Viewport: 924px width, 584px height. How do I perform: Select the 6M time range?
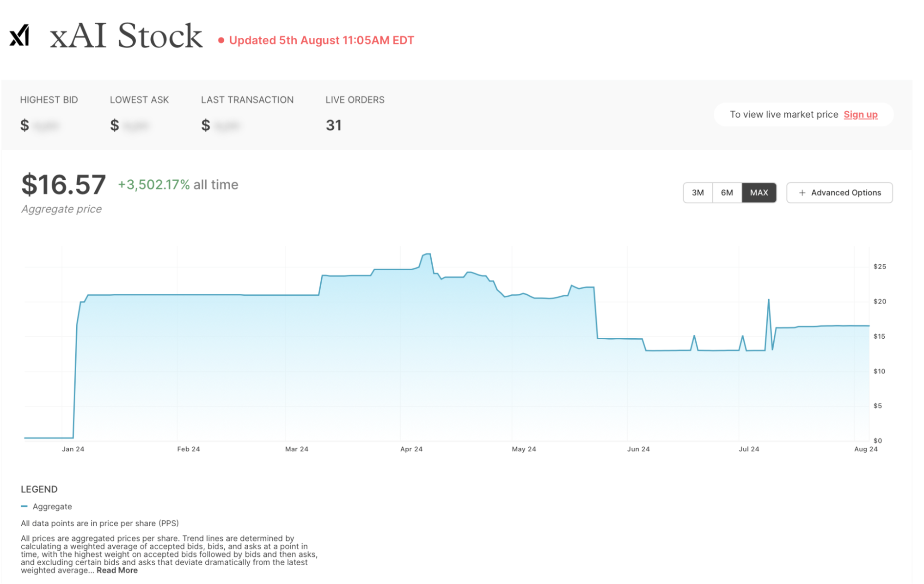(727, 193)
